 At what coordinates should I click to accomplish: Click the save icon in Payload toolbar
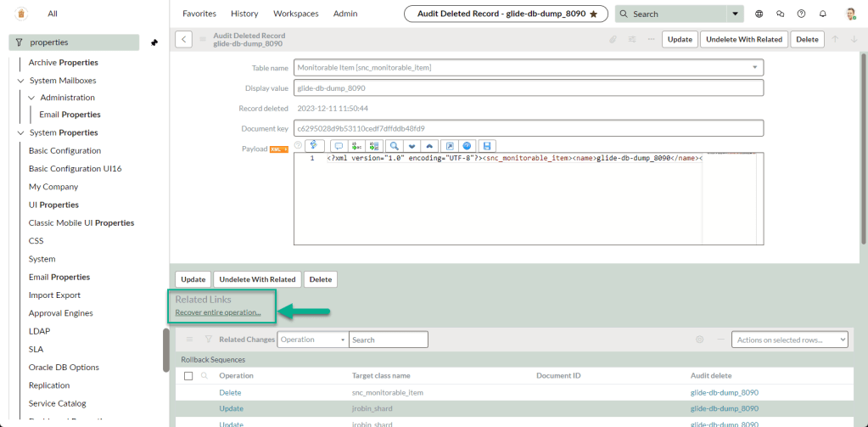click(x=487, y=146)
